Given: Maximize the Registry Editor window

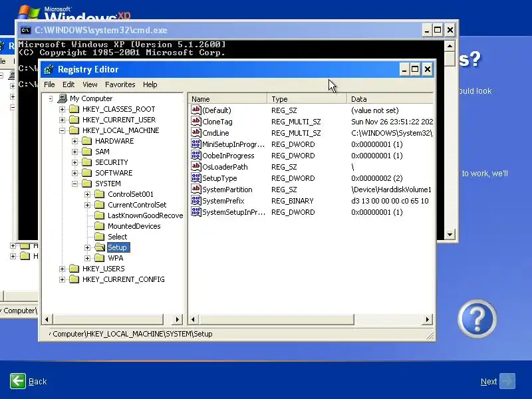Looking at the screenshot, I should pyautogui.click(x=415, y=70).
